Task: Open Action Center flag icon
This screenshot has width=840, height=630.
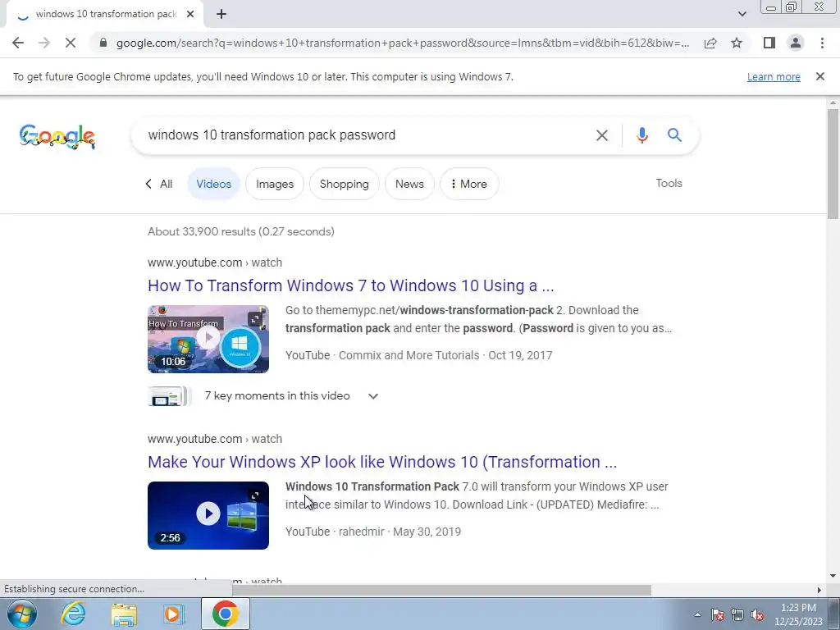Action: point(718,614)
